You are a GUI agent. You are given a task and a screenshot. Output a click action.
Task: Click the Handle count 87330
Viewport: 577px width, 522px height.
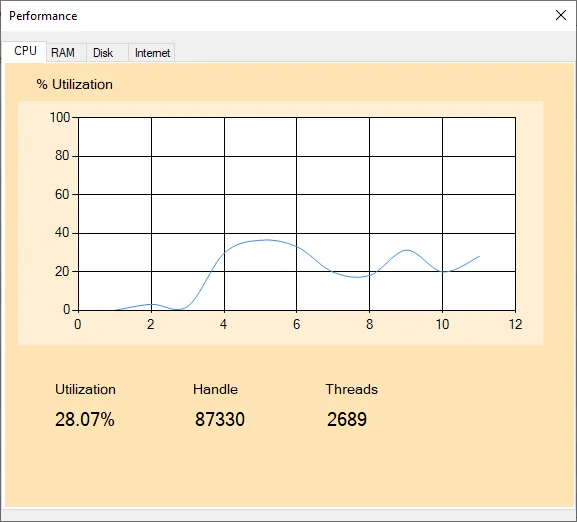pos(220,419)
